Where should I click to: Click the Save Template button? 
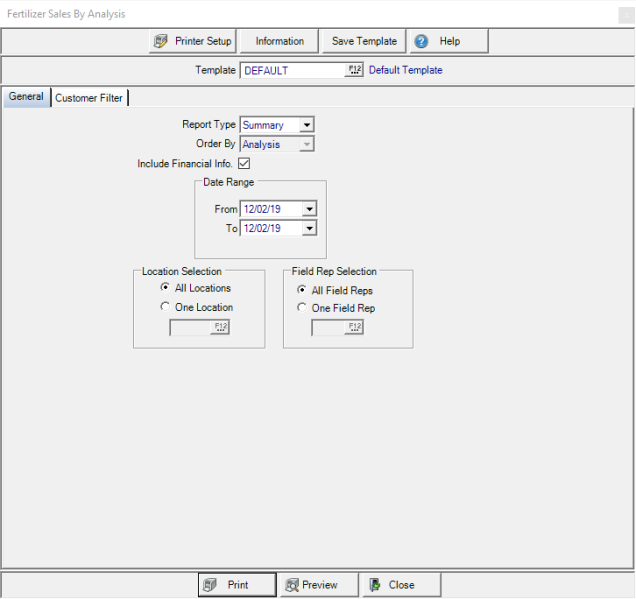364,41
